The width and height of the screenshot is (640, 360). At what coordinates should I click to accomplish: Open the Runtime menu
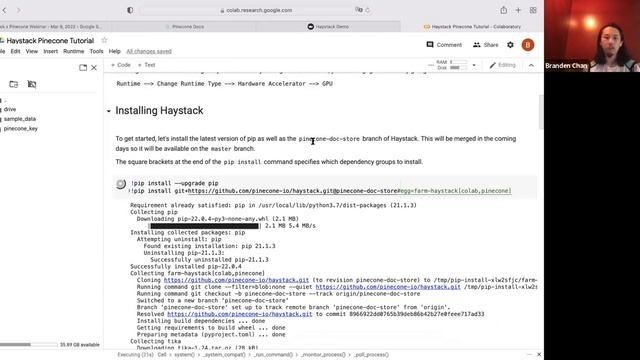(73, 51)
